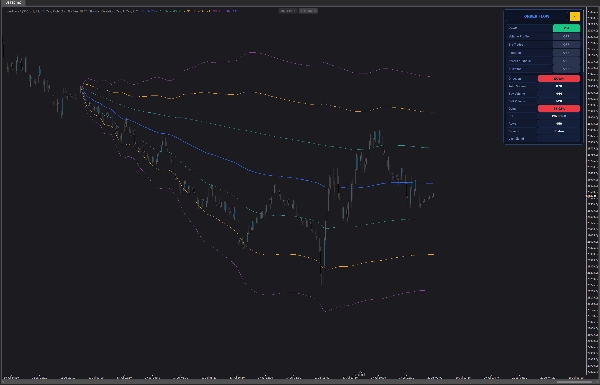Toggle the last OFF switch above the red value
Image resolution: width=600 pixels, height=385 pixels.
point(566,69)
